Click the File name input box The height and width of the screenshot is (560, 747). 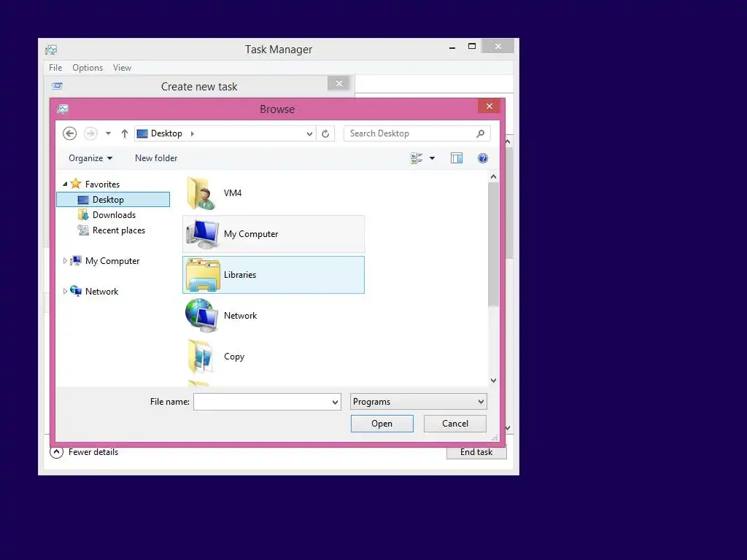click(x=262, y=402)
